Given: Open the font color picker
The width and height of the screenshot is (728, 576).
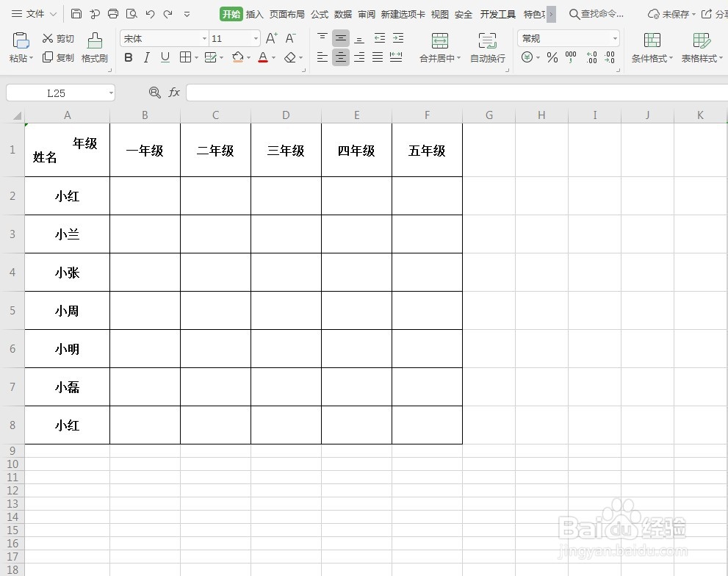Looking at the screenshot, I should [x=273, y=57].
